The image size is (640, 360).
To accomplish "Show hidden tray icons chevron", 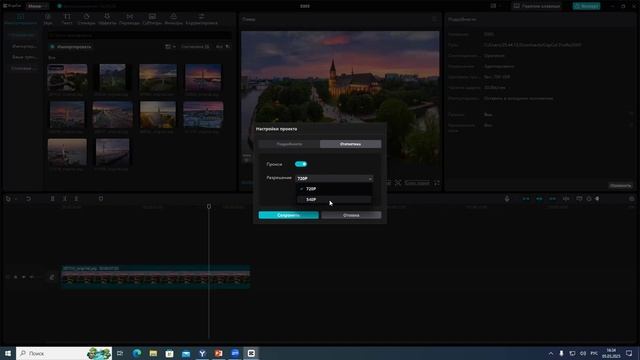I will (551, 353).
